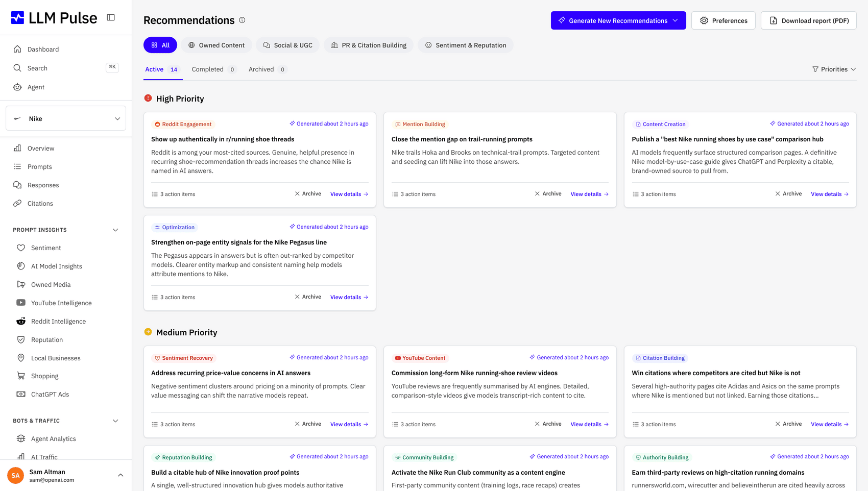
Task: Filter by Social & UGC category
Action: pyautogui.click(x=288, y=45)
